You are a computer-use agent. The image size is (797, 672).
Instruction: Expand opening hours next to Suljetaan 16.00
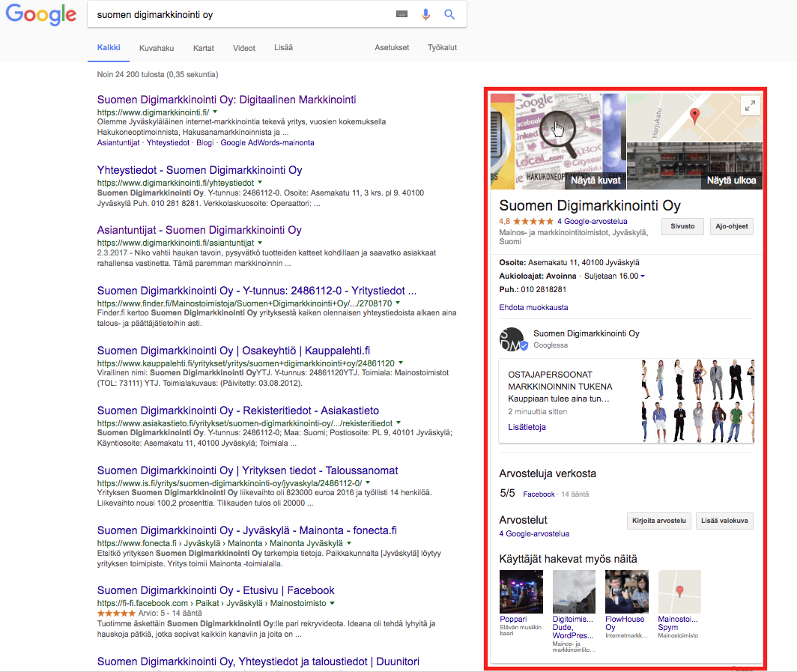(x=643, y=276)
